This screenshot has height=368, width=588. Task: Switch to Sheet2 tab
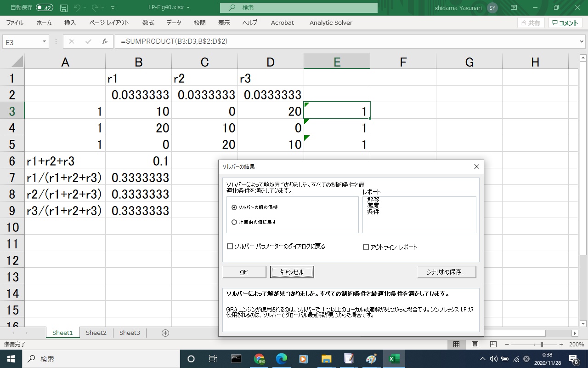(x=96, y=333)
